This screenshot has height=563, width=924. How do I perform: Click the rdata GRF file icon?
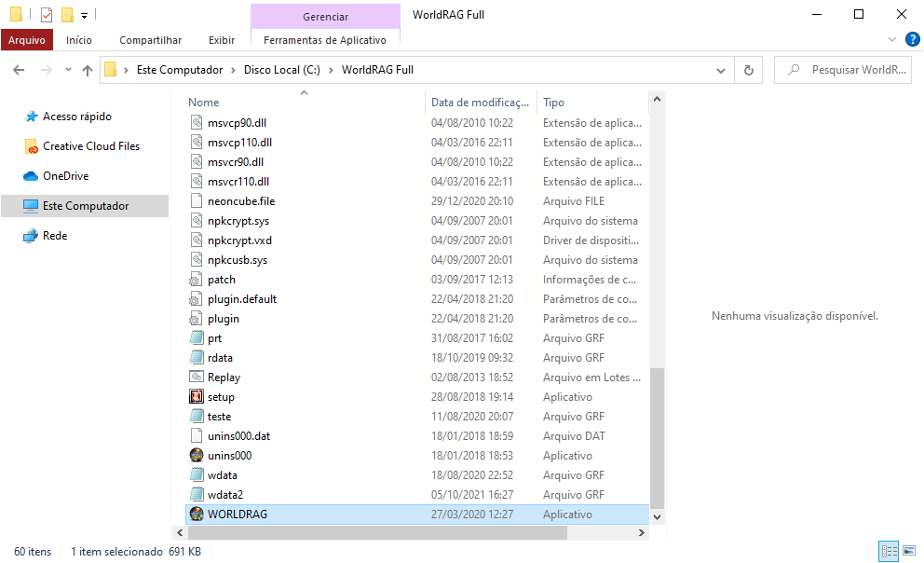(197, 357)
